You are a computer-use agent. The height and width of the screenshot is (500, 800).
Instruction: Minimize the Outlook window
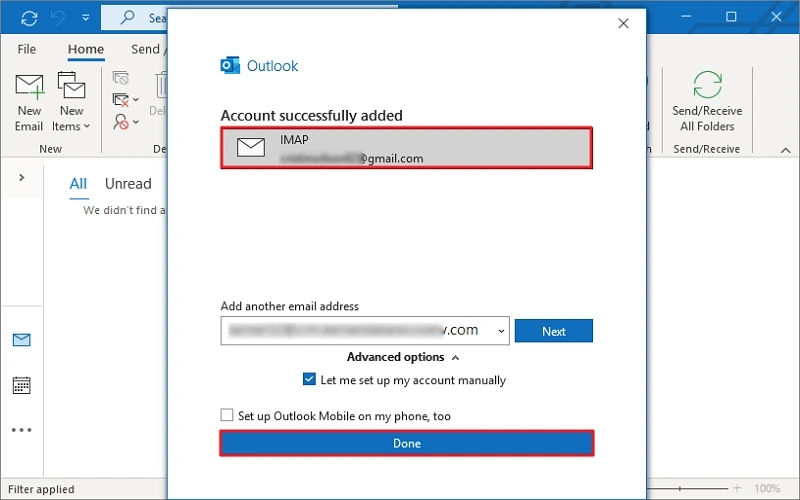tap(686, 17)
